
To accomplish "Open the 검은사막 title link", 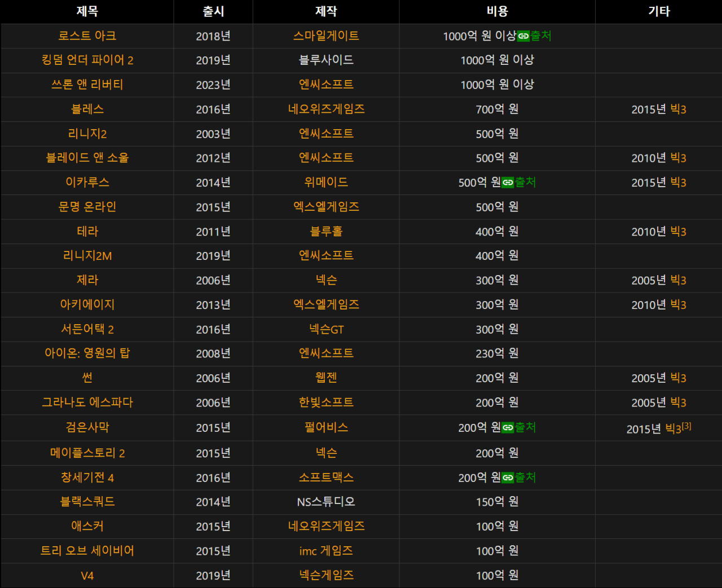I will [x=87, y=427].
